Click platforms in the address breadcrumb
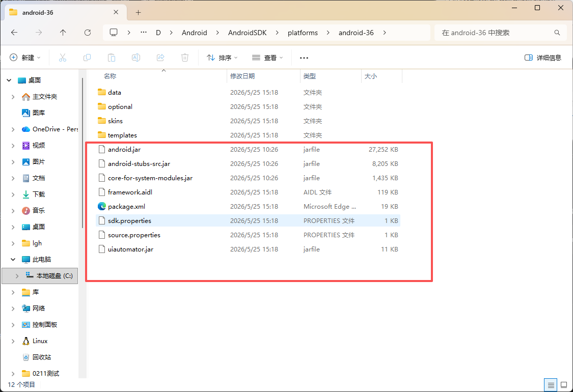573x392 pixels. (303, 33)
